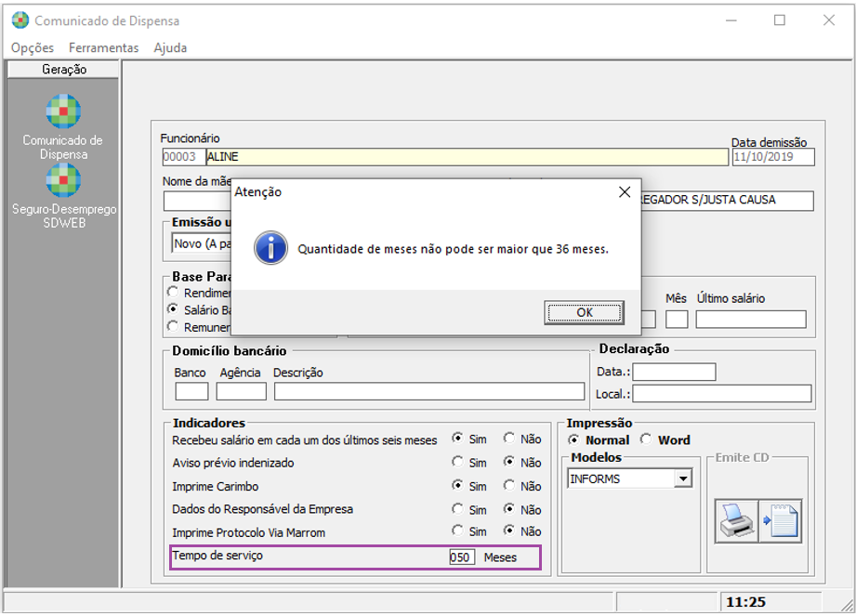This screenshot has width=856, height=616.
Task: Expand the INFORMS Modelos dropdown
Action: 682,479
